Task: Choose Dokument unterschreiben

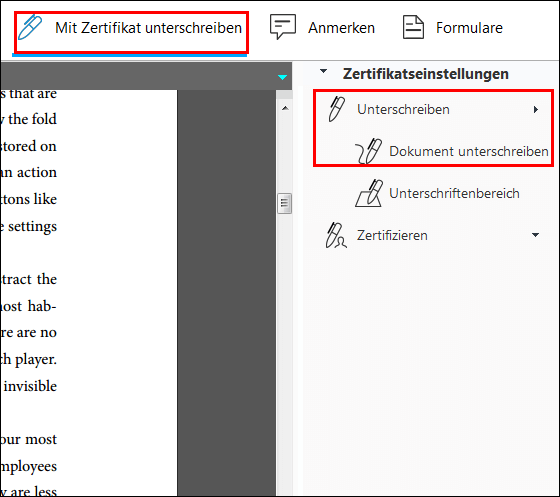Action: [x=469, y=151]
